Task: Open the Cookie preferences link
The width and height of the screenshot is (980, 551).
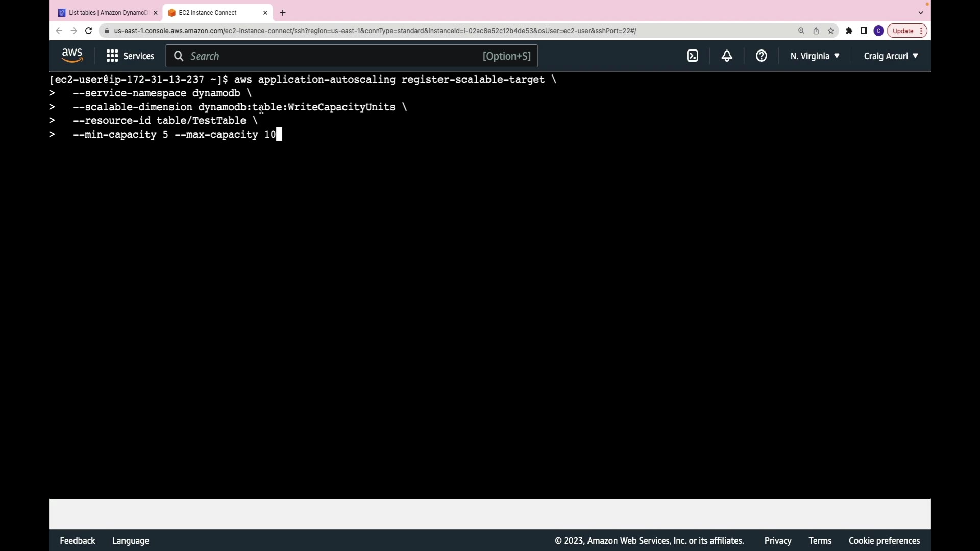Action: [884, 541]
